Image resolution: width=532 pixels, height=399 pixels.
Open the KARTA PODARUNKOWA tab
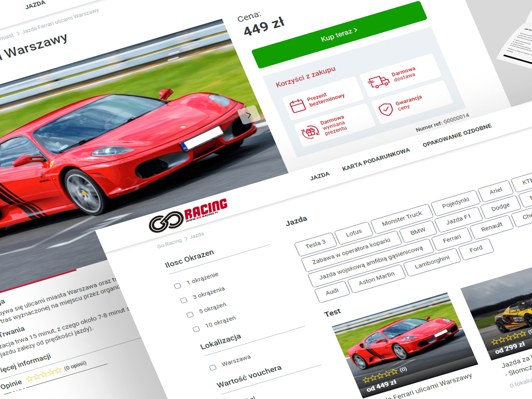coord(376,159)
